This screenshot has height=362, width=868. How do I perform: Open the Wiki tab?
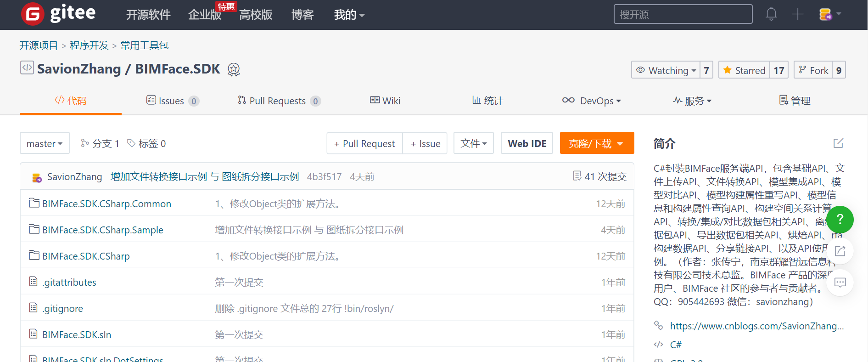[386, 101]
